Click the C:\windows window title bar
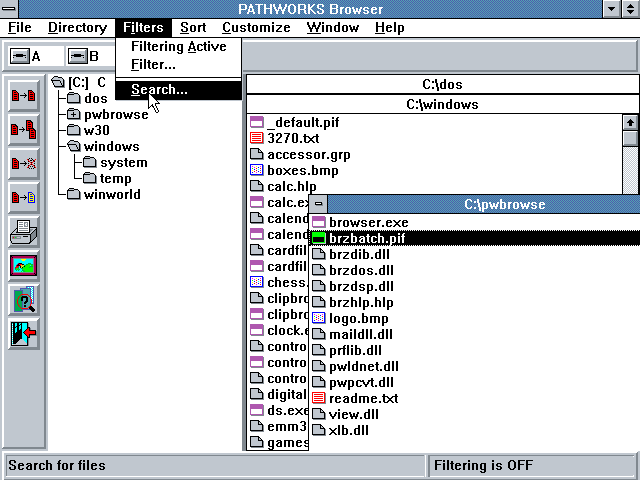This screenshot has height=480, width=640. tap(442, 104)
